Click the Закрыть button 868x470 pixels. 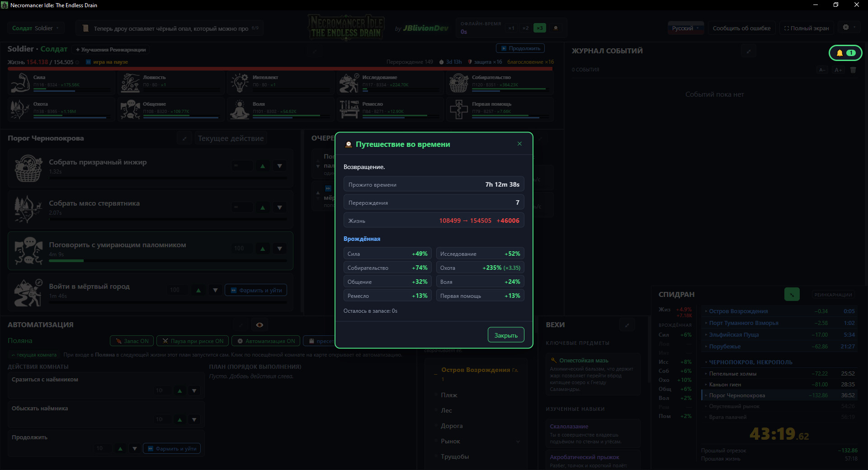tap(506, 335)
